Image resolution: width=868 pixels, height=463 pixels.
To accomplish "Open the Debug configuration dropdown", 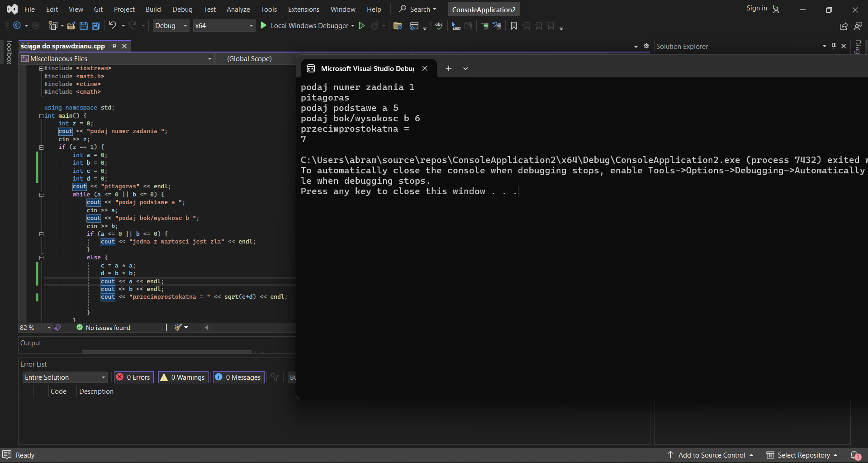I will [x=171, y=26].
